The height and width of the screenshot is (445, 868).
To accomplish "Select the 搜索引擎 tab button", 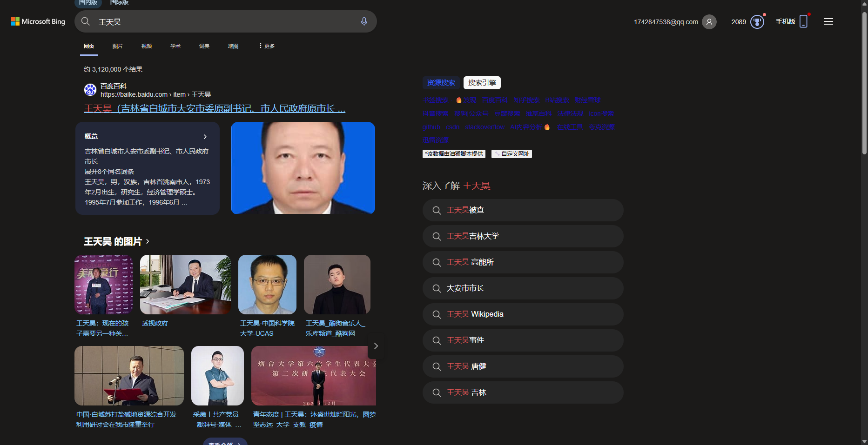I will 482,83.
